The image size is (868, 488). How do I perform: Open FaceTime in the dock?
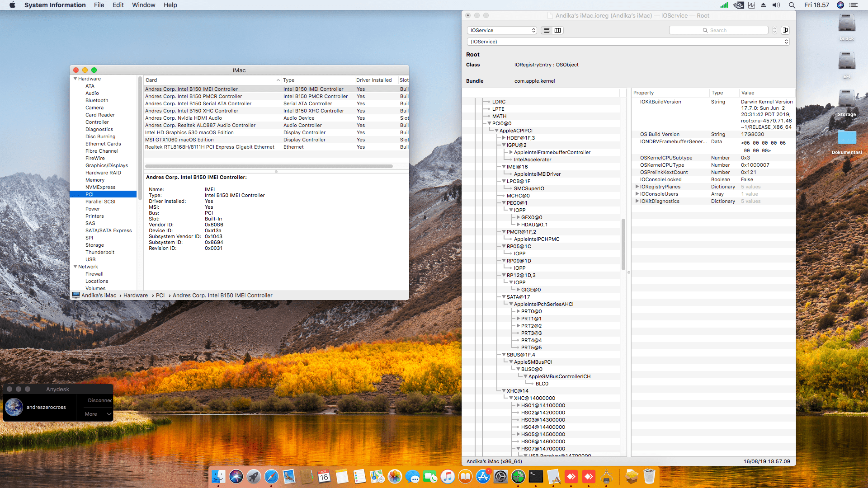430,476
